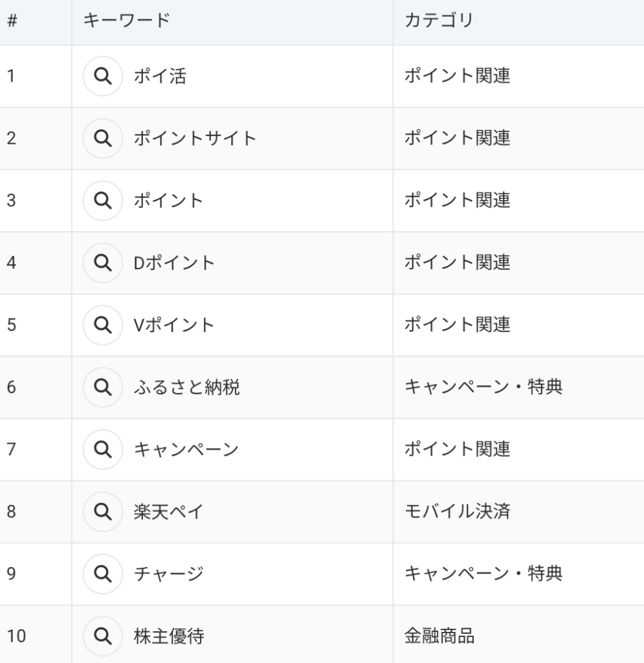Click the search icon beside チャージ

pyautogui.click(x=102, y=574)
